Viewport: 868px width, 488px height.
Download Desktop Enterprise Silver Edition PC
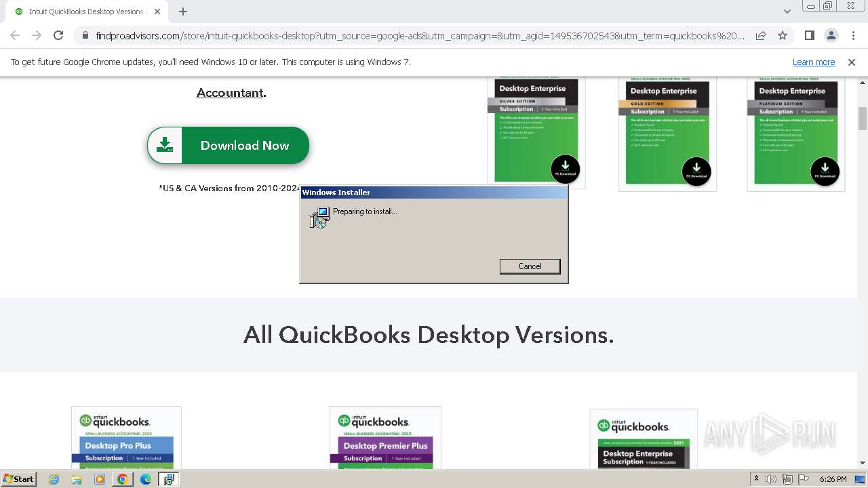[x=565, y=169]
